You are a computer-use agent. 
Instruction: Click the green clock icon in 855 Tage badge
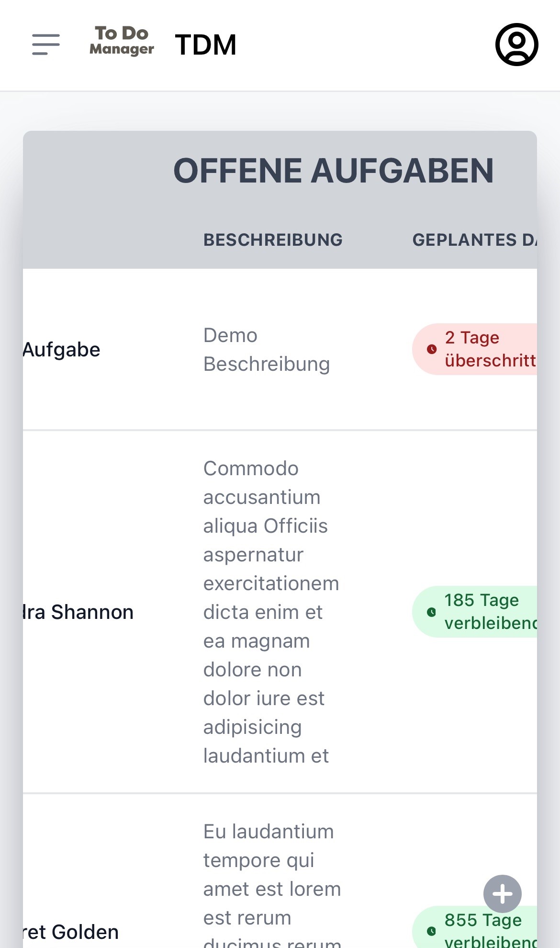point(431,931)
